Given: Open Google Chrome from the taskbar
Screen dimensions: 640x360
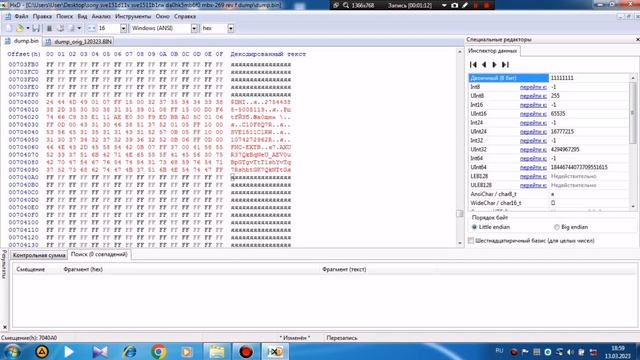Looking at the screenshot, I should click(158, 351).
